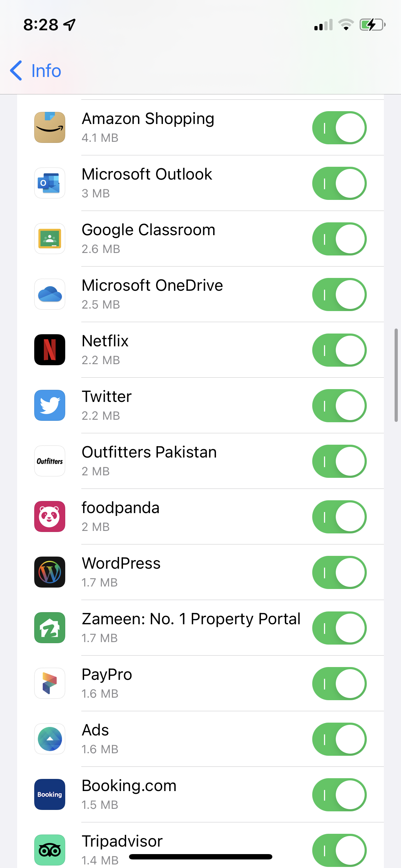The height and width of the screenshot is (868, 401).
Task: Toggle the Outfitters Pakistan switch off
Action: [339, 461]
